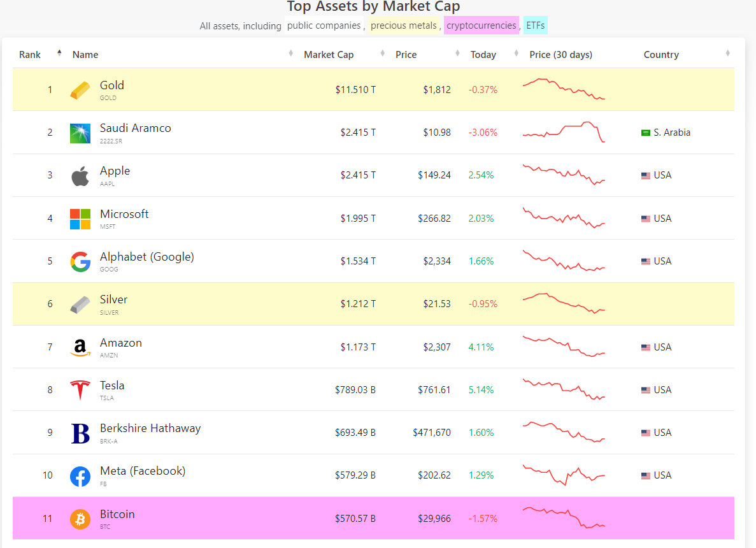Viewport: 756px width, 548px height.
Task: Open the Bitcoin asset link
Action: point(117,514)
